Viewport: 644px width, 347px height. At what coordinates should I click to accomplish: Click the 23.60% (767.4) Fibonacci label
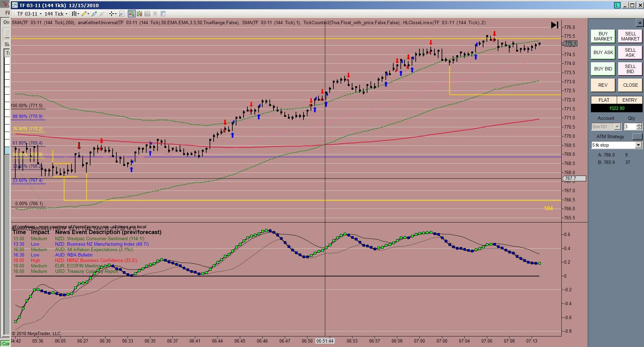[28, 181]
